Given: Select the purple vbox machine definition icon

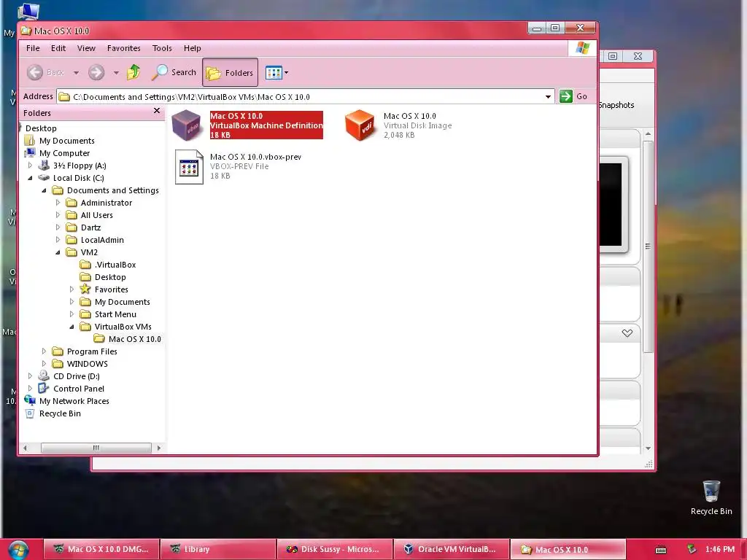Looking at the screenshot, I should pos(187,125).
